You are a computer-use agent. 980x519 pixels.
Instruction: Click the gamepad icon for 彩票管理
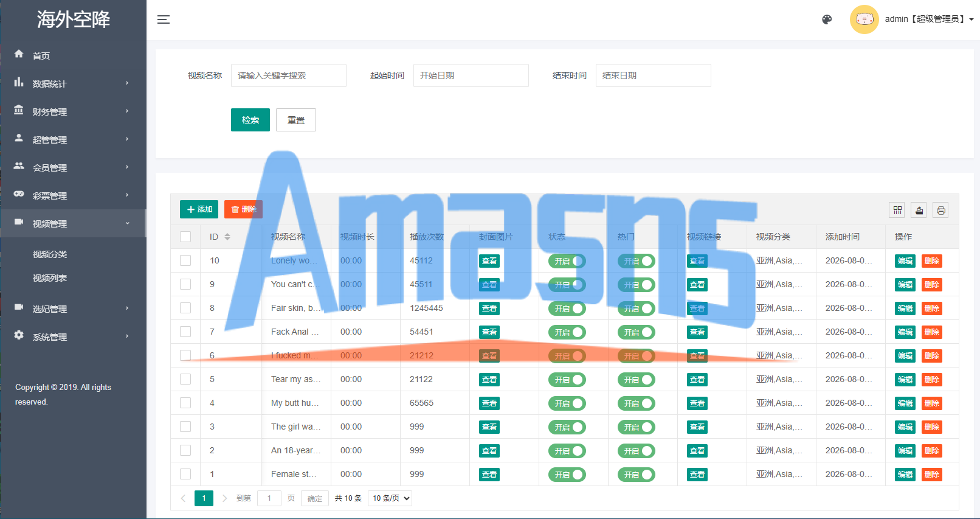coord(19,194)
